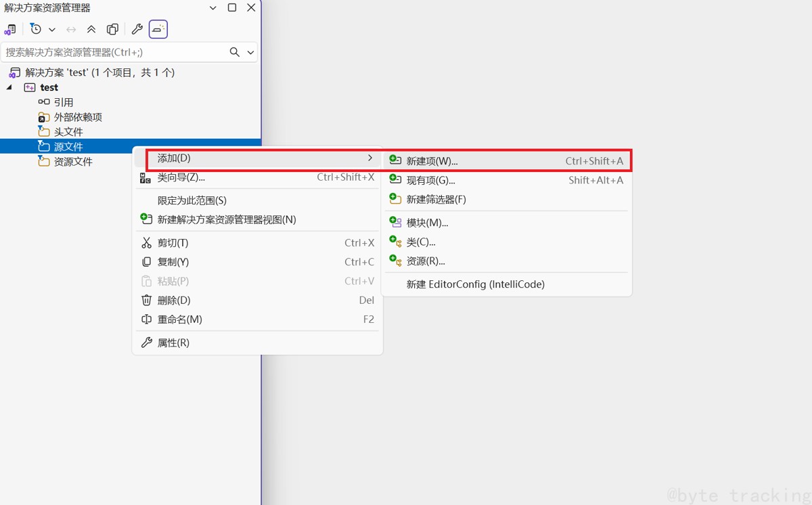Click the scissors icon beside 剪切(T)

tap(146, 242)
